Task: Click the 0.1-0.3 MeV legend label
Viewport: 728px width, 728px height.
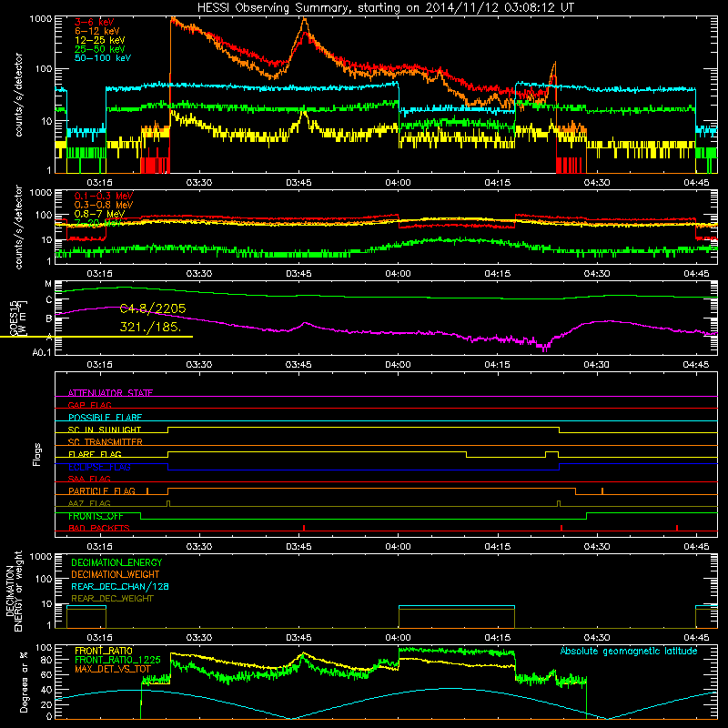Action: coord(104,196)
